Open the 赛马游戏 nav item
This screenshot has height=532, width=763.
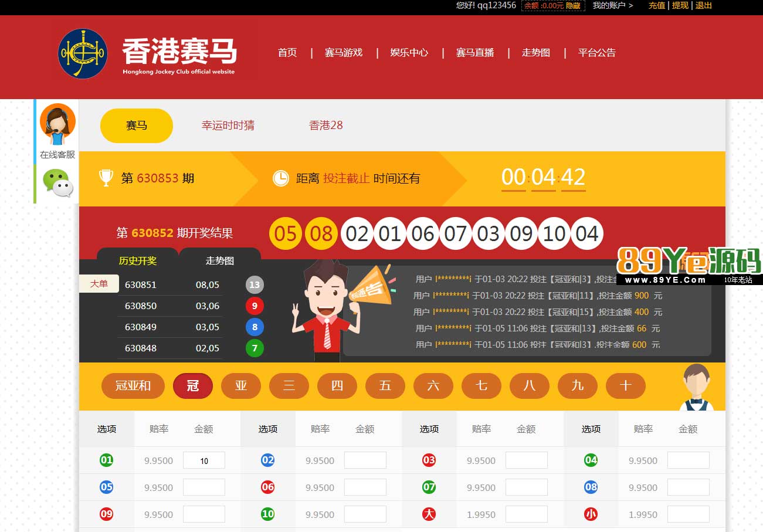coord(344,53)
